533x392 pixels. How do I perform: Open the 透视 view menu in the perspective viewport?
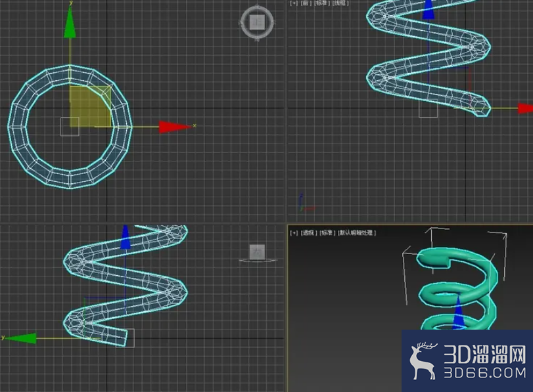coord(309,232)
